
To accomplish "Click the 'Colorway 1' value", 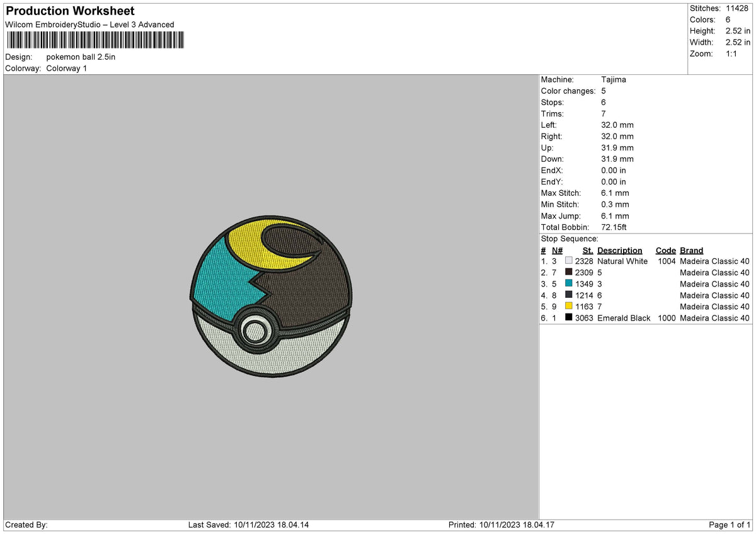I will coord(67,68).
